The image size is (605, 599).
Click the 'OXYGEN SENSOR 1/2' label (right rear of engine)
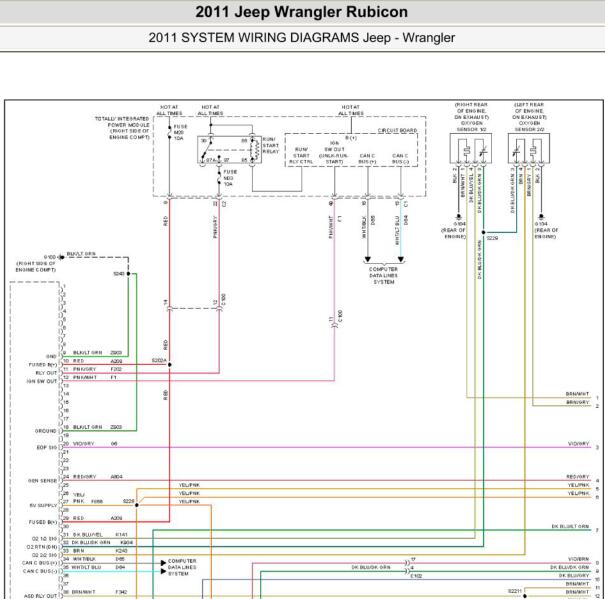(x=471, y=126)
